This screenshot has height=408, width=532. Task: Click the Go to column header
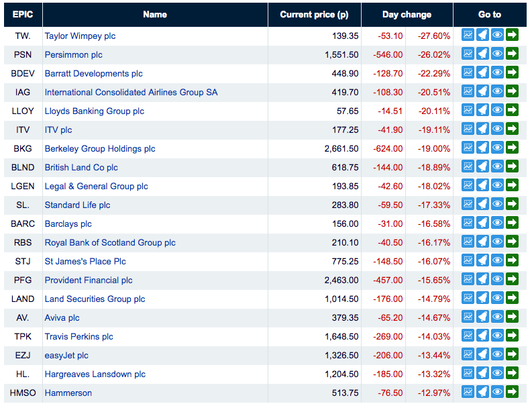coord(490,15)
